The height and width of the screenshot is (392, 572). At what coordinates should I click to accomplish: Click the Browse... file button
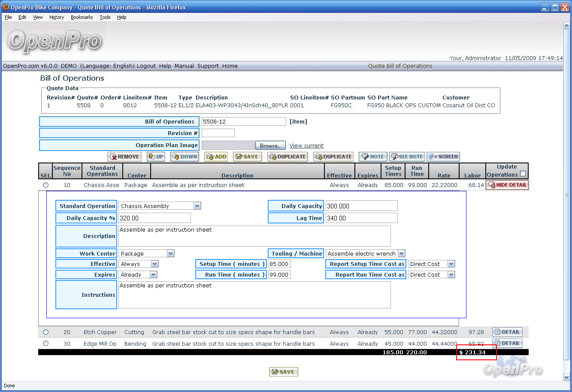pyautogui.click(x=270, y=146)
